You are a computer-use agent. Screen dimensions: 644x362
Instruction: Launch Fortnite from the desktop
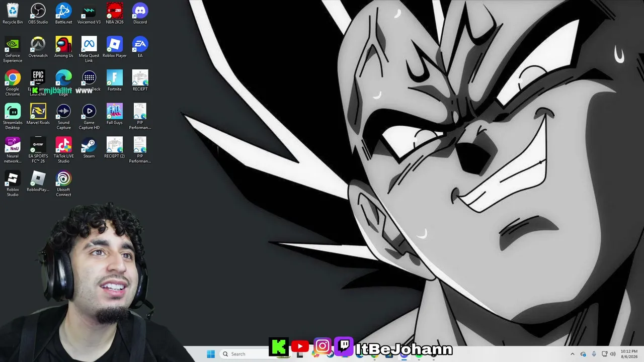pyautogui.click(x=115, y=81)
